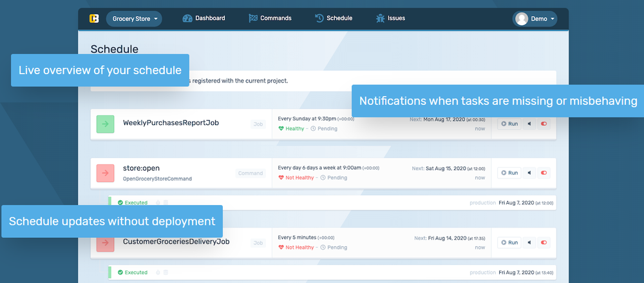Screen dimensions: 644x283
Task: Click the yellow app logo in navbar
Action: [x=94, y=19]
